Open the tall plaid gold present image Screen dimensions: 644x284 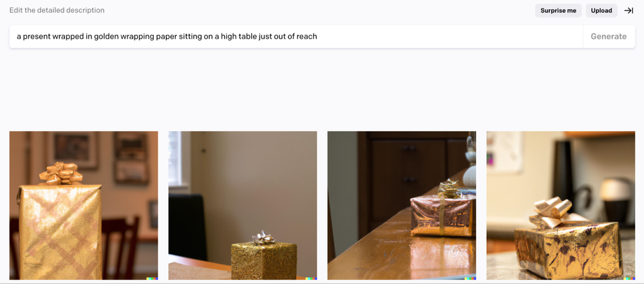coord(83,205)
